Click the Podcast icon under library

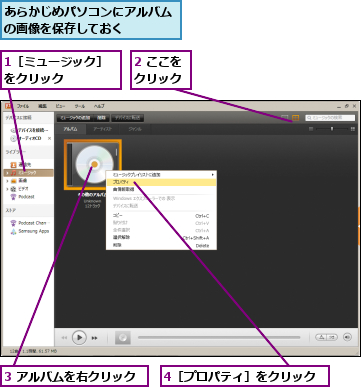click(x=13, y=197)
